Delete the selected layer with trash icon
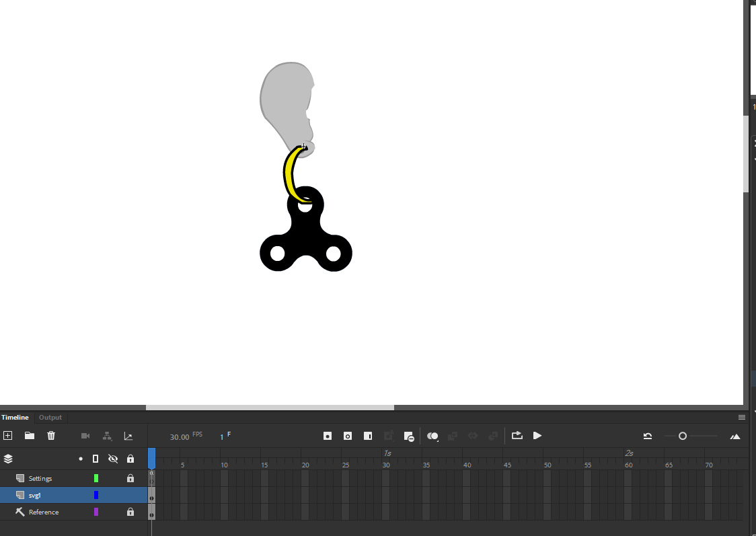Image resolution: width=756 pixels, height=536 pixels. coord(51,436)
